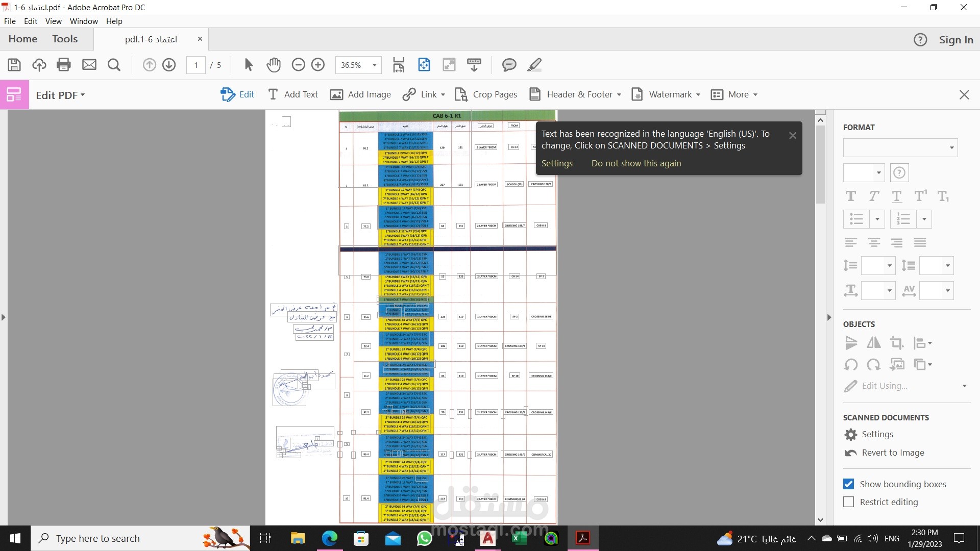Click the page number input field
This screenshot has height=551, width=980.
tap(196, 65)
